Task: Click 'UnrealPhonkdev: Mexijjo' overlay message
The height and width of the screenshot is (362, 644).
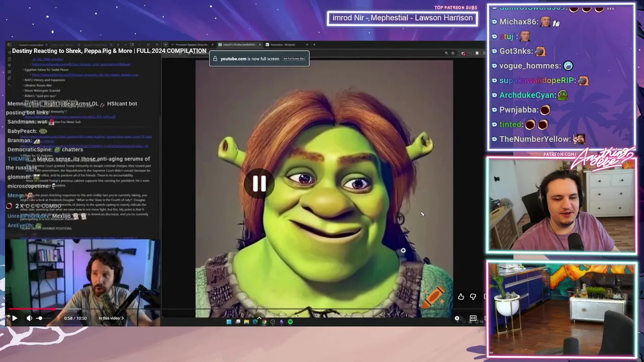Action: point(47,216)
